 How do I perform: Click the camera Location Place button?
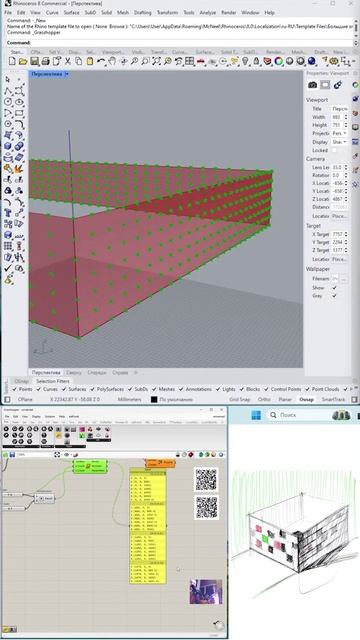click(x=340, y=216)
